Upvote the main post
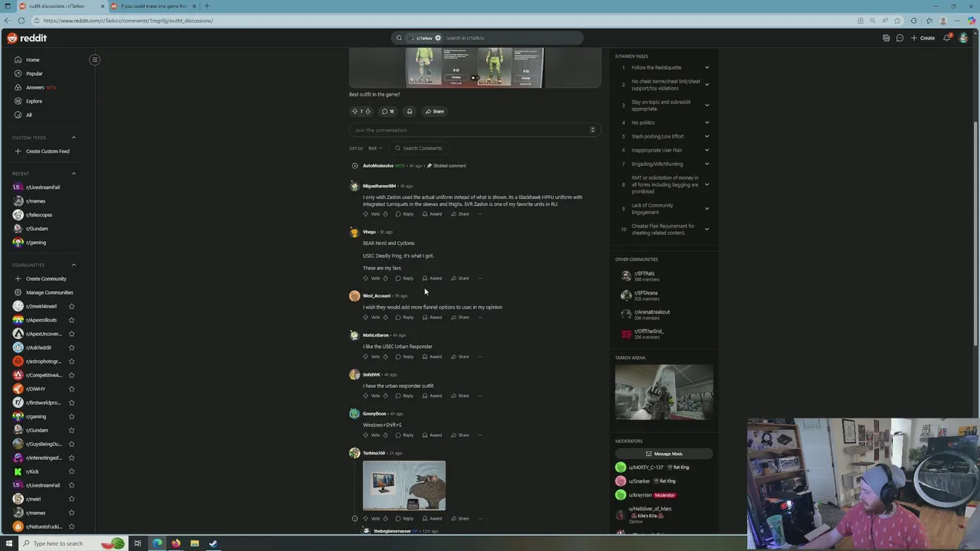The image size is (980, 551). coord(354,111)
